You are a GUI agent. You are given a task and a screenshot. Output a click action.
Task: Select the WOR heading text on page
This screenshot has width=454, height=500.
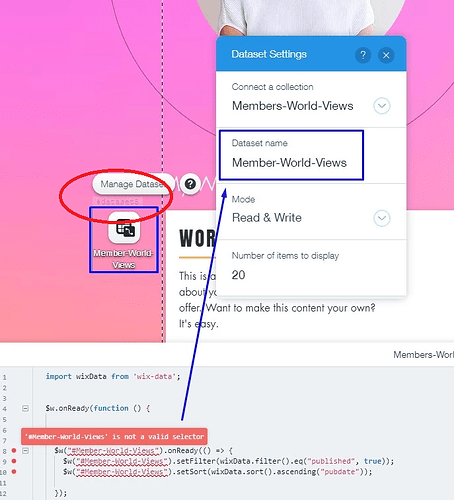pyautogui.click(x=197, y=238)
